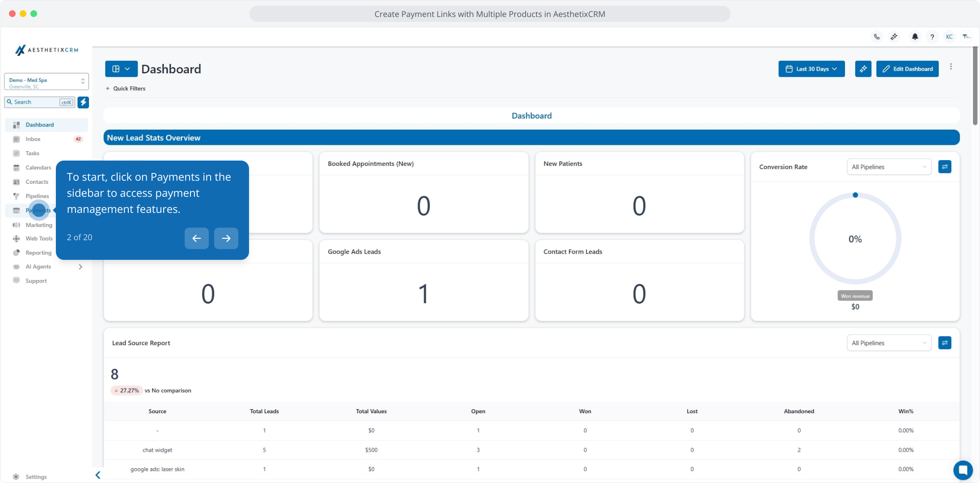980x483 pixels.
Task: Open the three-dot dashboard options menu
Action: 951,67
